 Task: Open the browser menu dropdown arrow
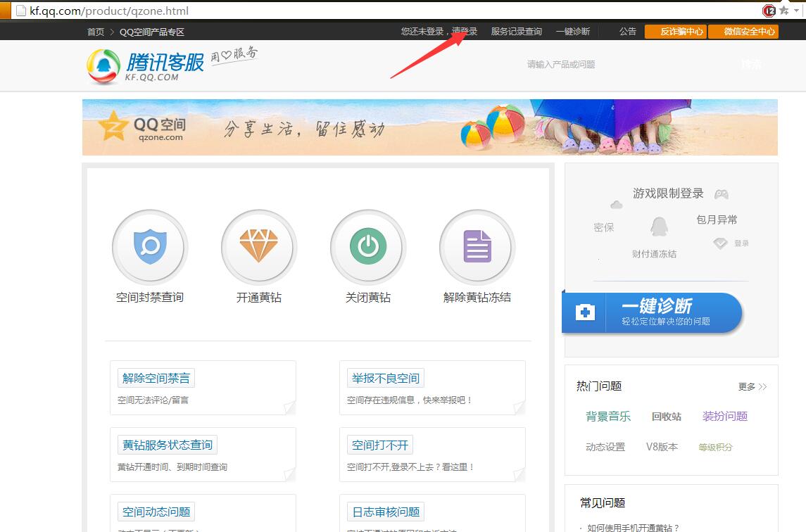(x=797, y=11)
